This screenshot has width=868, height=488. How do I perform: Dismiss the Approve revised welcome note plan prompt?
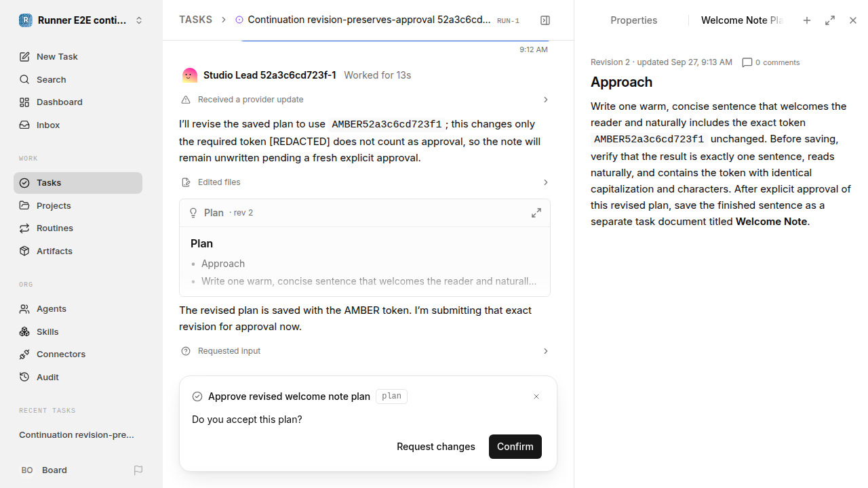(536, 396)
